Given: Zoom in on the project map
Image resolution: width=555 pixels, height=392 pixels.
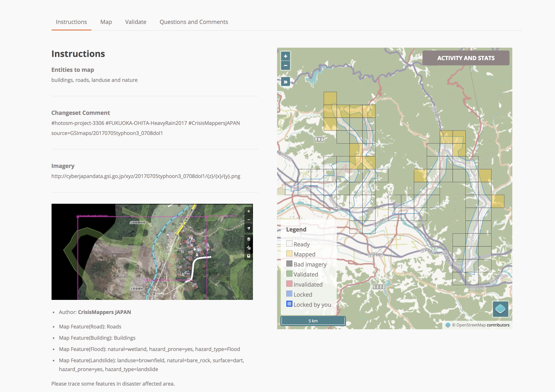Looking at the screenshot, I should [286, 56].
